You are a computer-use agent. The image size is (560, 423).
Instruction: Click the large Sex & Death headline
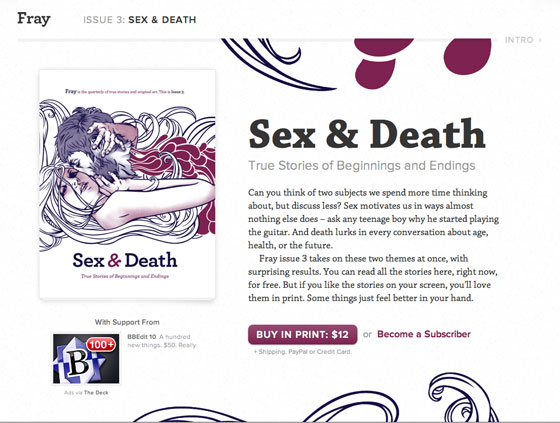[367, 134]
